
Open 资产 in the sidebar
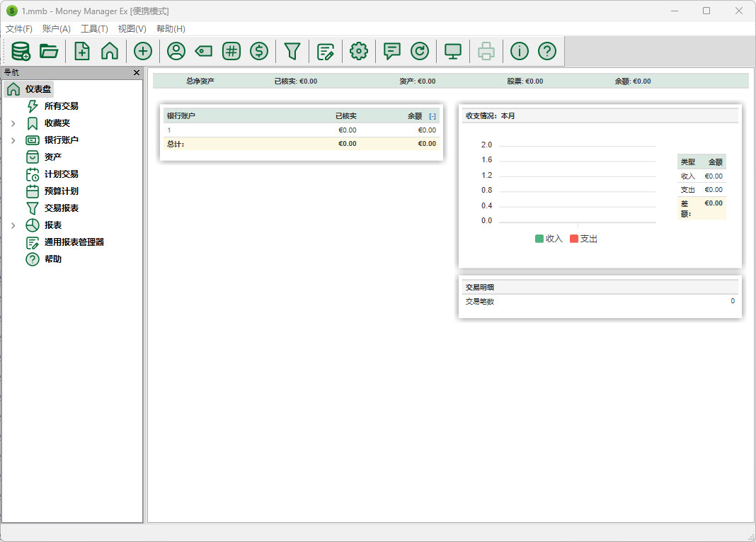[52, 157]
